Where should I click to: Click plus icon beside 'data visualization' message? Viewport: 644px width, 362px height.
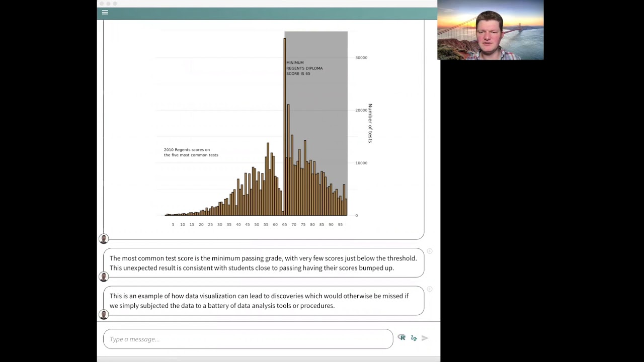pyautogui.click(x=430, y=289)
